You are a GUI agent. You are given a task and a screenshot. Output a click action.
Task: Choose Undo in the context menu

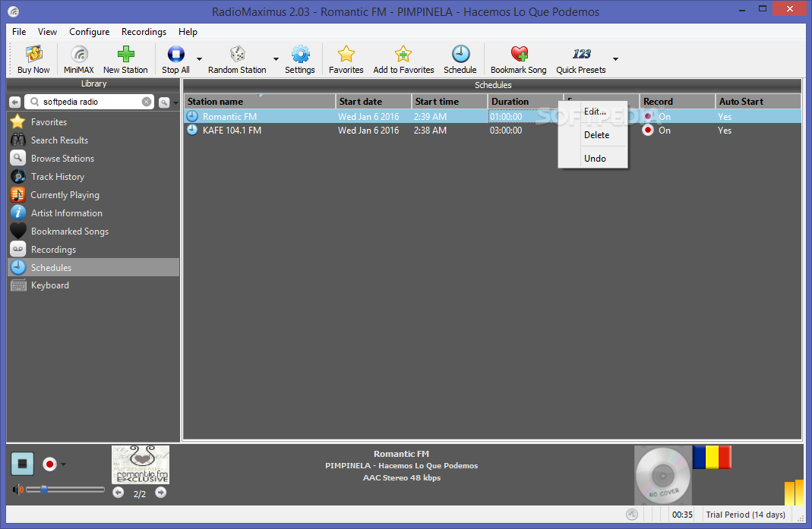595,159
